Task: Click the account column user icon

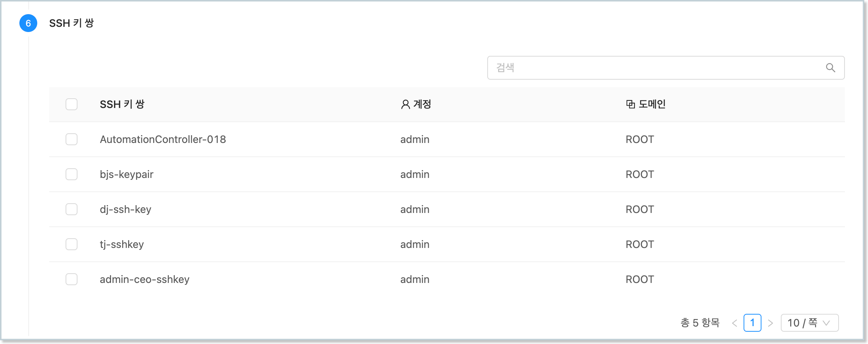Action: [x=405, y=104]
